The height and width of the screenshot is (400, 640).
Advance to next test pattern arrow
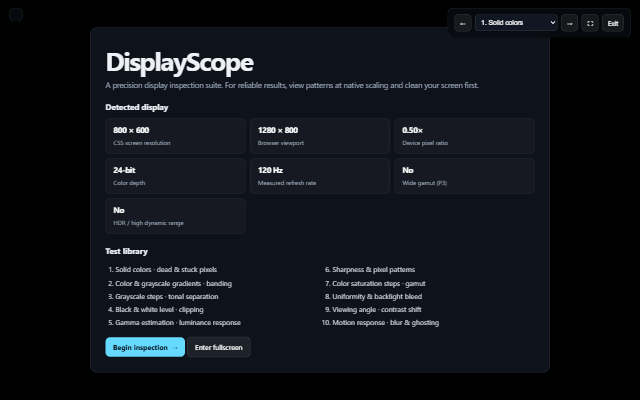pos(569,23)
